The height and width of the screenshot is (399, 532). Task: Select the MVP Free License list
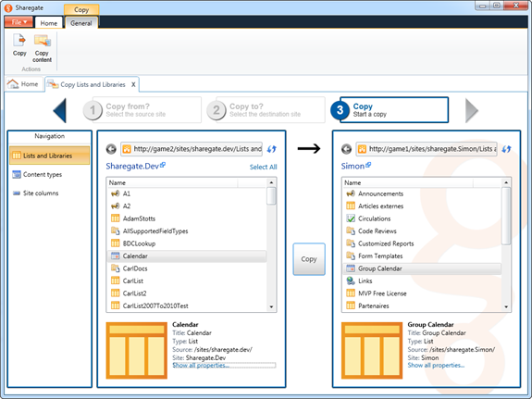click(x=422, y=293)
